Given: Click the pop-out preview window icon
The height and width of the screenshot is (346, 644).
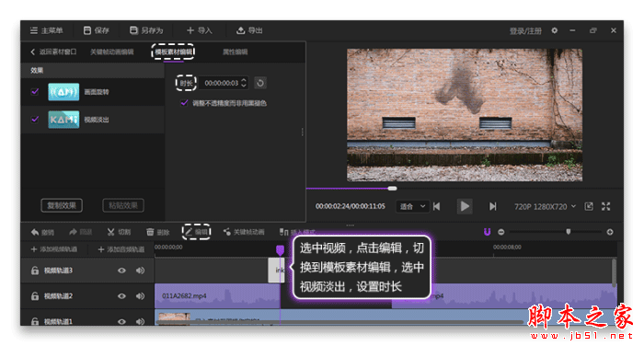Looking at the screenshot, I should click(x=589, y=206).
